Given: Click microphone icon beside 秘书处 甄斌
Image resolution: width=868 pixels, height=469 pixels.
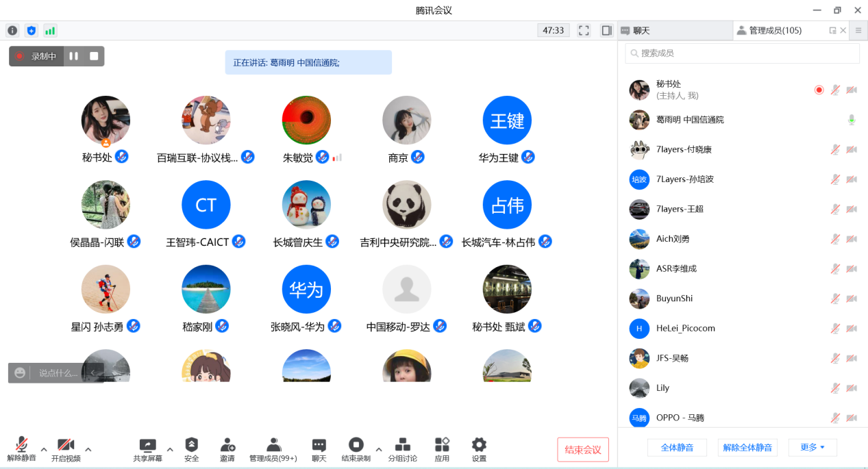Looking at the screenshot, I should [535, 326].
